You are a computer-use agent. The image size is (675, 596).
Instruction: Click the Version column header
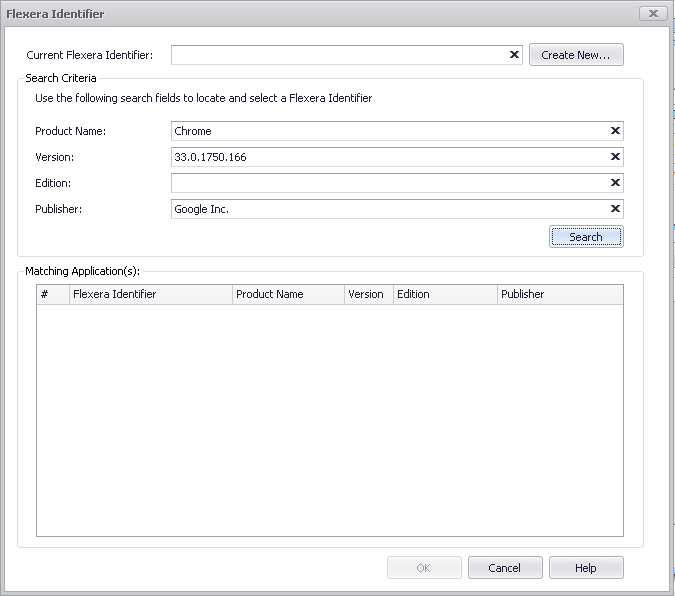click(367, 294)
